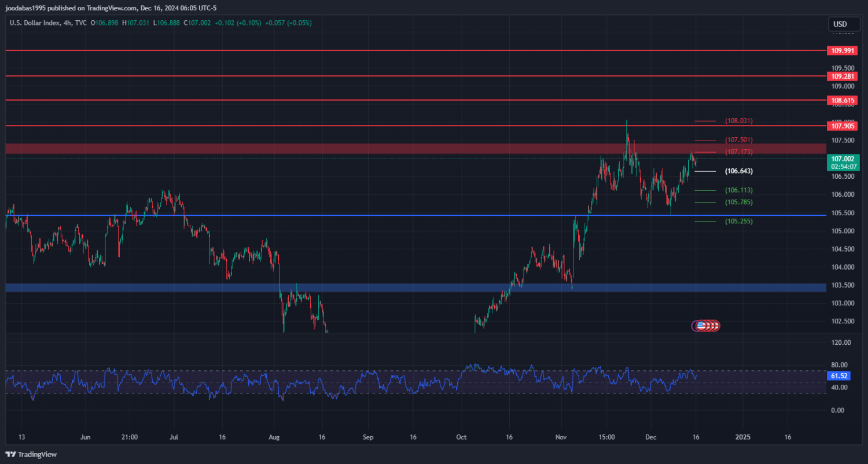
Task: Click the Oct label on time axis
Action: 461,437
